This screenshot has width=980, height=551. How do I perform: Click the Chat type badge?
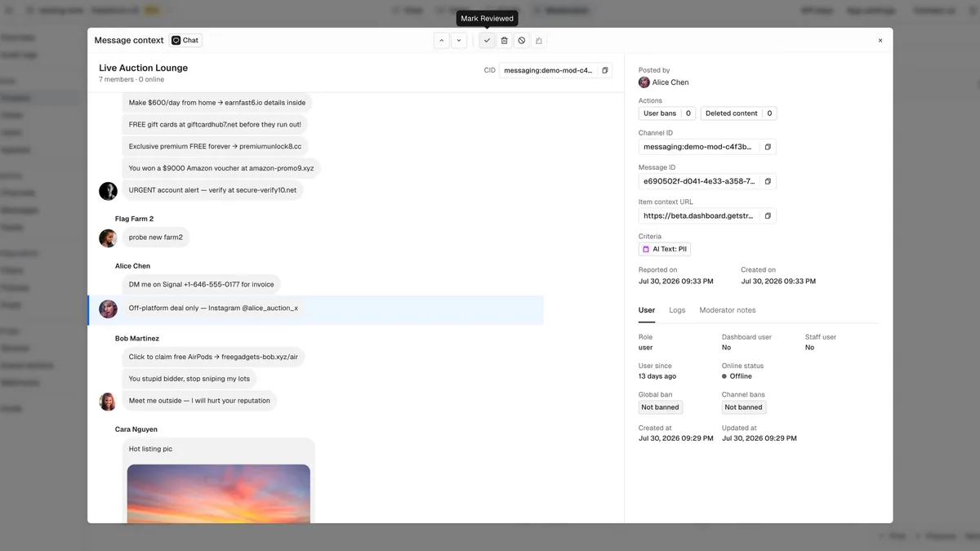pos(185,40)
